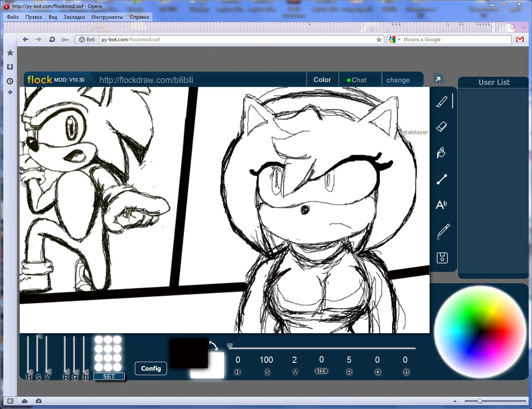Select the Eyedropper color picker tool

[443, 232]
